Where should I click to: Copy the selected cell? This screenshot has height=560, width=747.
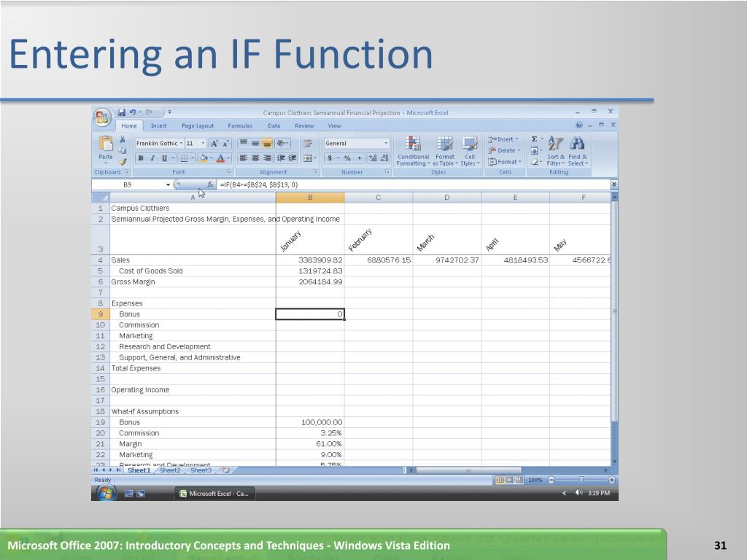(x=123, y=150)
